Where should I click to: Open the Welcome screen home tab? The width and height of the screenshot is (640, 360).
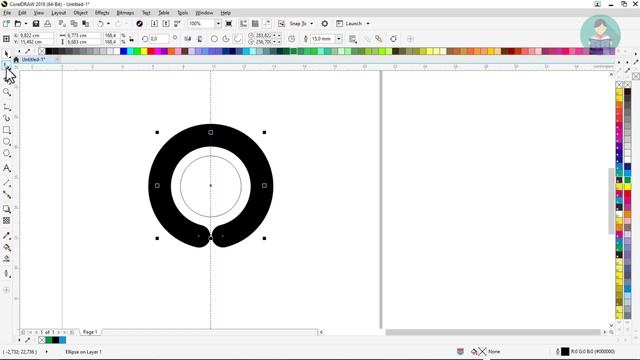(16, 60)
